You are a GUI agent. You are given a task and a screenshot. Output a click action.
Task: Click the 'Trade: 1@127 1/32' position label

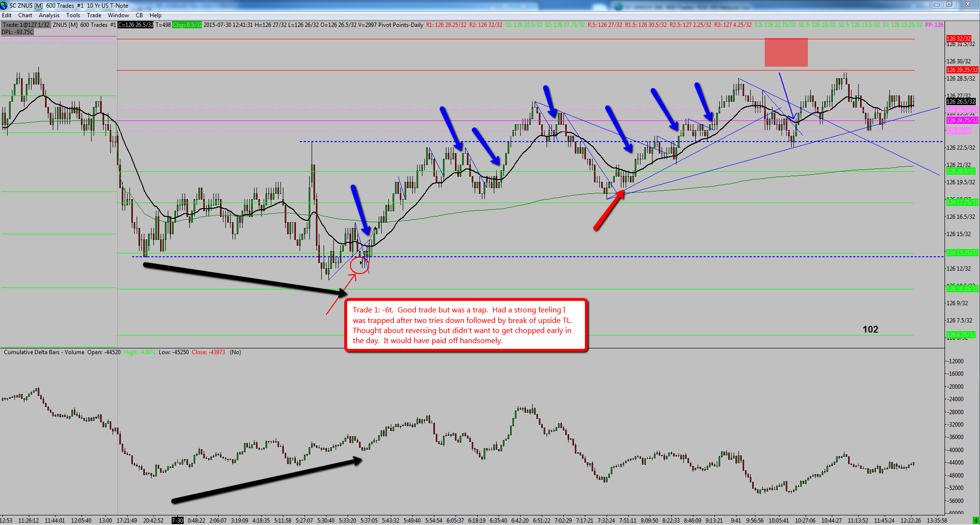(26, 25)
